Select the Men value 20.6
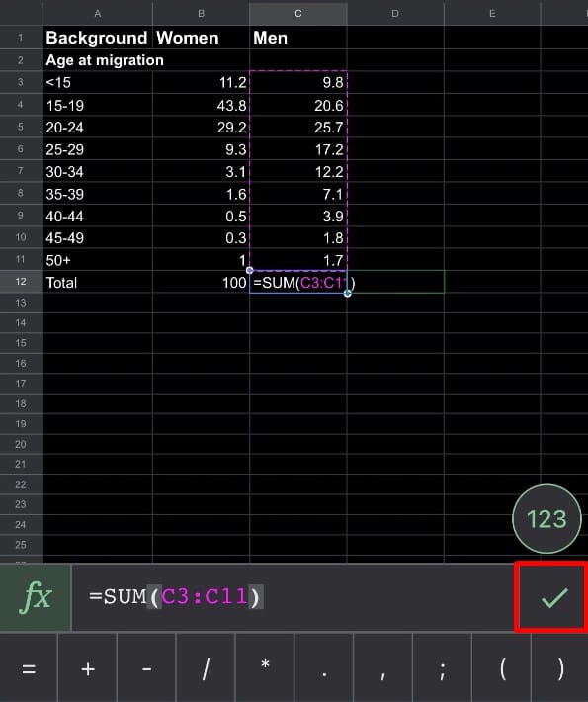Viewport: 588px width, 702px height. (298, 105)
